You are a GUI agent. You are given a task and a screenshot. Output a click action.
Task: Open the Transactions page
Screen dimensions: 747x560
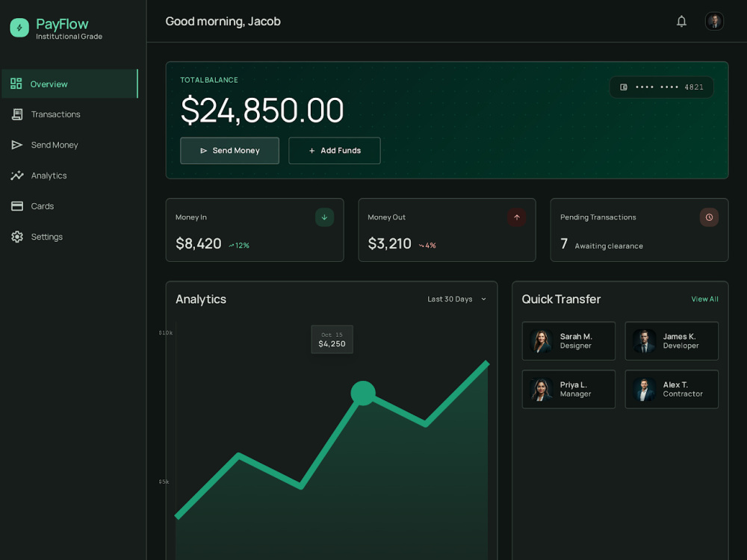(x=70, y=114)
